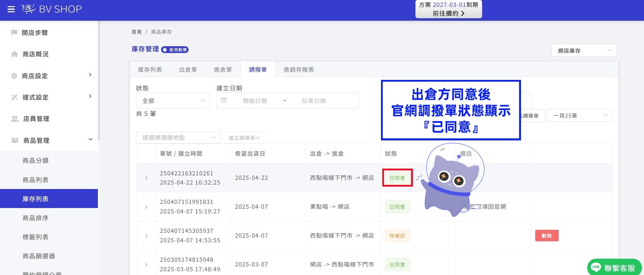The height and width of the screenshot is (275, 644).
Task: Click the 開始日期 date input
Action: pos(255,101)
